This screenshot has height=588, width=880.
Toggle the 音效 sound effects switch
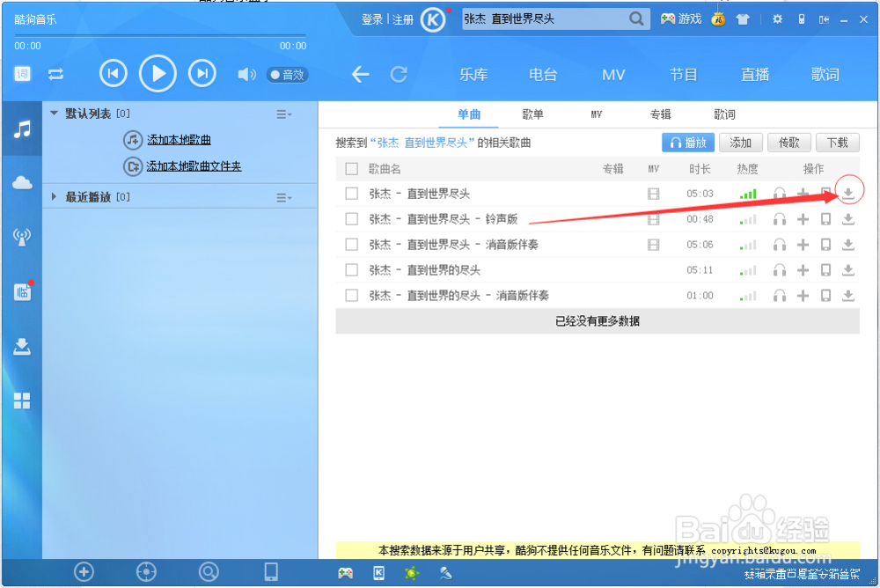click(287, 74)
